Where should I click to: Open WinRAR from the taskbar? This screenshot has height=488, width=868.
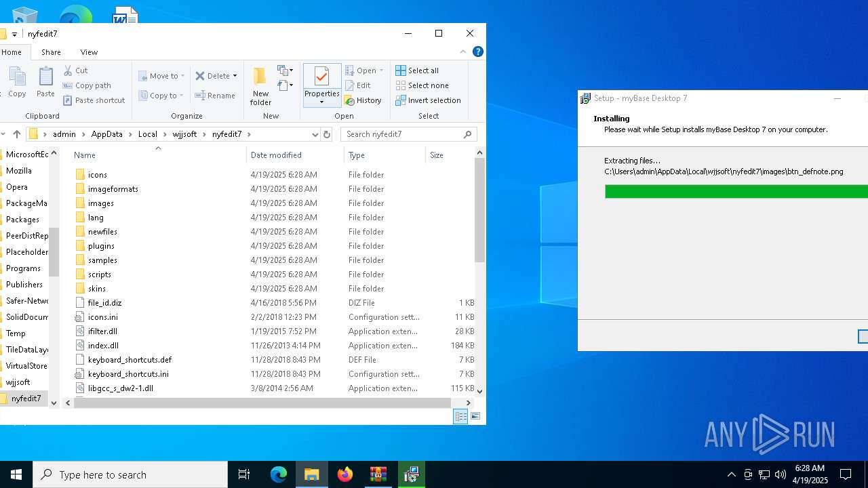[378, 474]
